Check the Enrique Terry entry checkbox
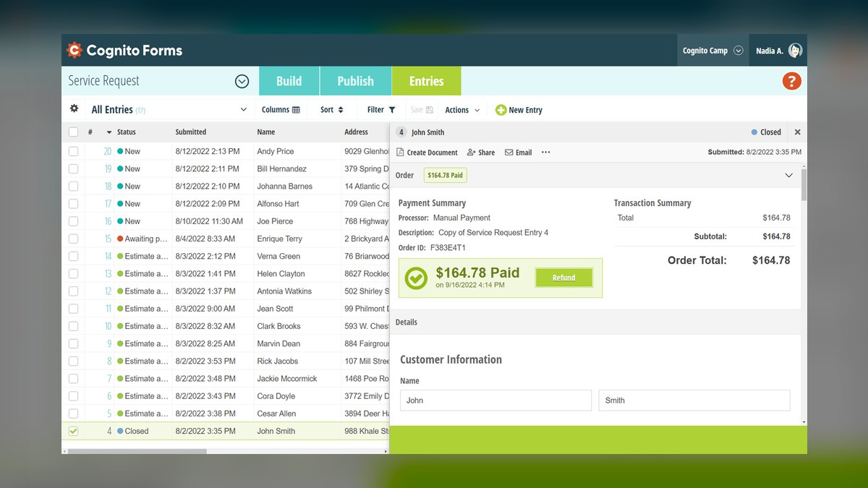868x488 pixels. (73, 239)
